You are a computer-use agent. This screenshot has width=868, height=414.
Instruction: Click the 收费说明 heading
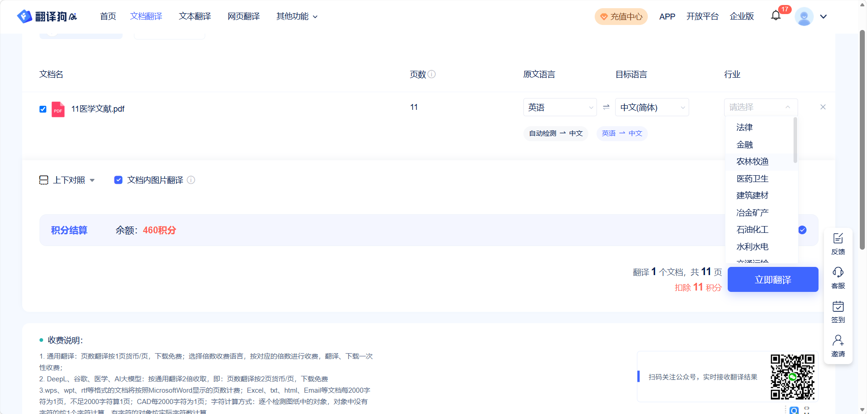coord(65,340)
